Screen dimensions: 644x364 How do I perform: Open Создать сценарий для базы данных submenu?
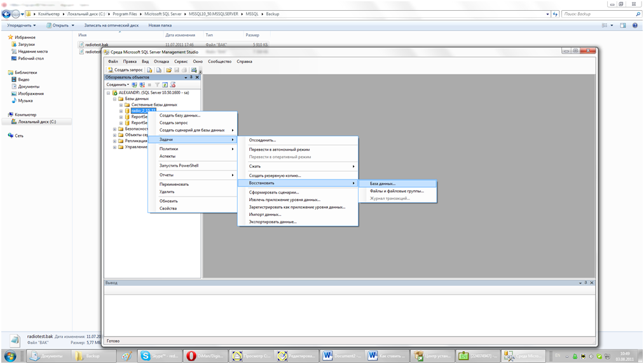pos(193,130)
